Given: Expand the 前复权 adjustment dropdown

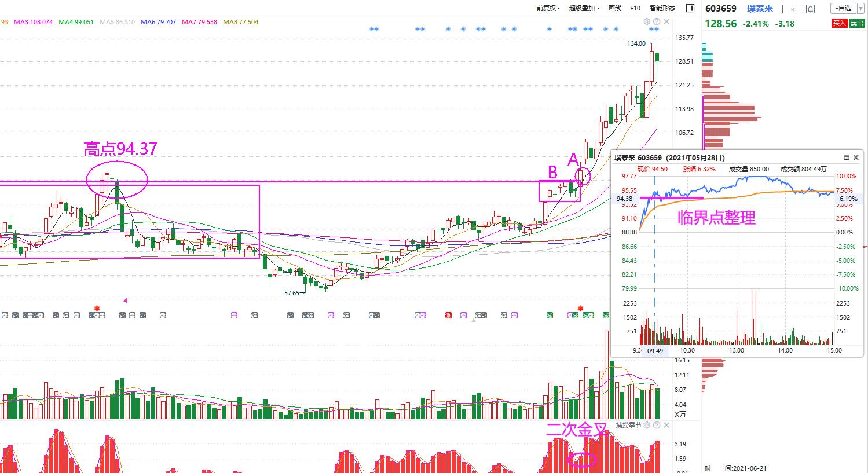Looking at the screenshot, I should pyautogui.click(x=547, y=8).
